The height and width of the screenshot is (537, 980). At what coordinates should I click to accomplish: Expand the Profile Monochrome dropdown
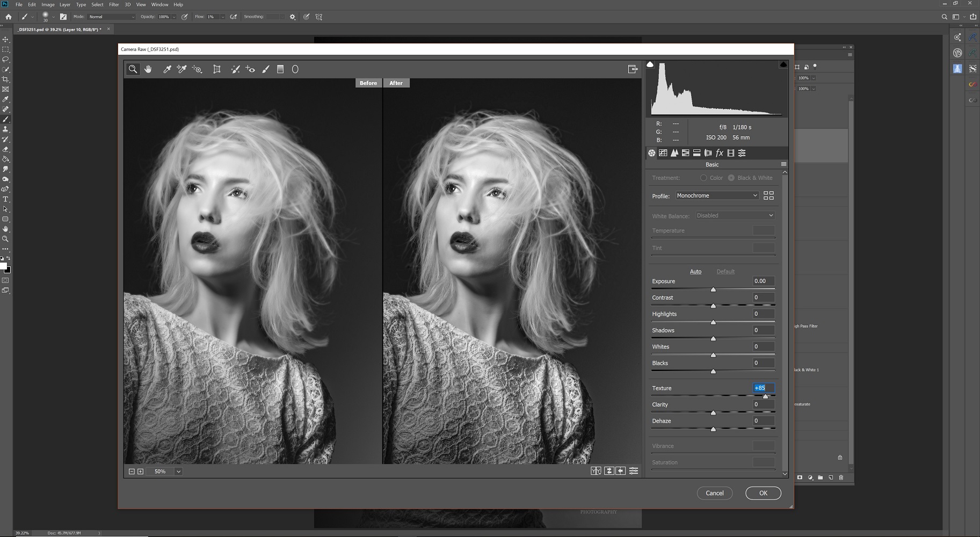717,195
